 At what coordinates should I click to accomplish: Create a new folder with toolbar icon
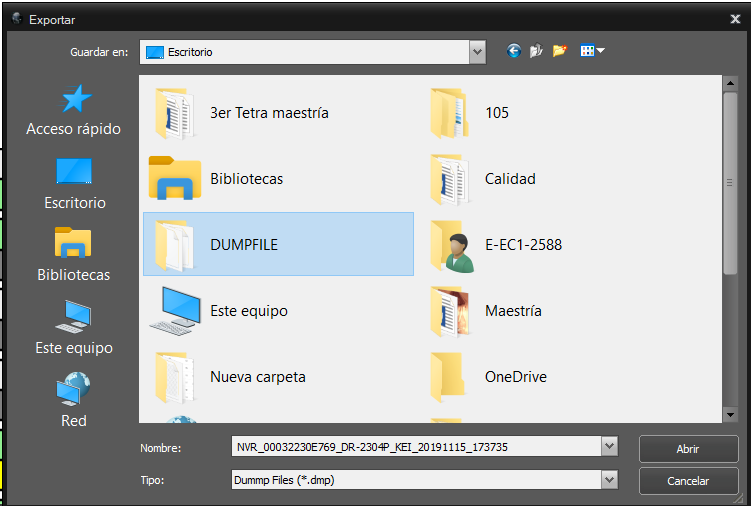click(x=559, y=51)
